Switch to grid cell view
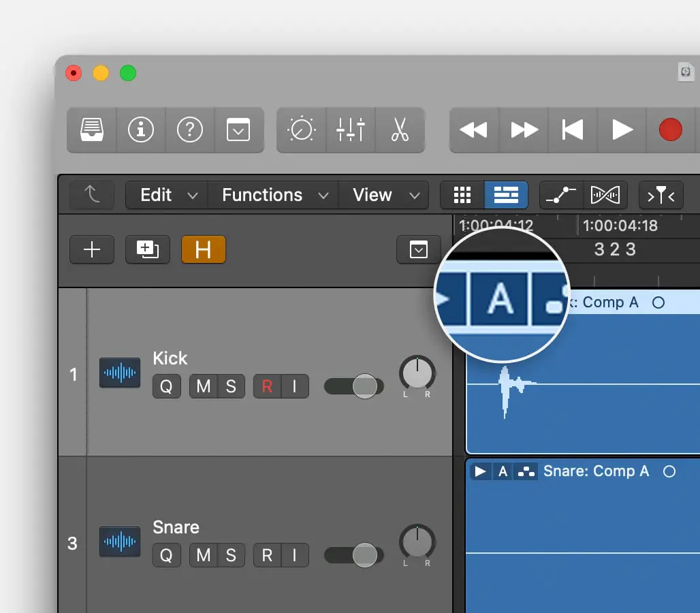 (462, 195)
